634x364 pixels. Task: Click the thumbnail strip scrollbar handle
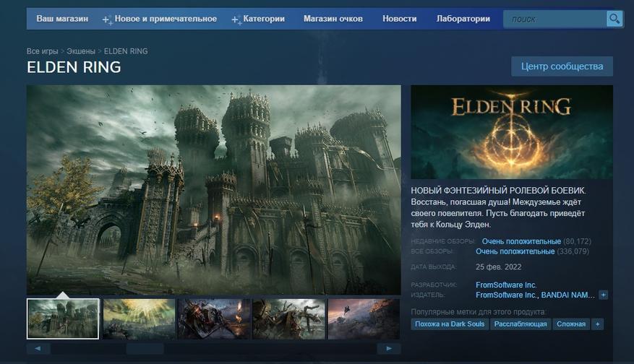click(145, 349)
